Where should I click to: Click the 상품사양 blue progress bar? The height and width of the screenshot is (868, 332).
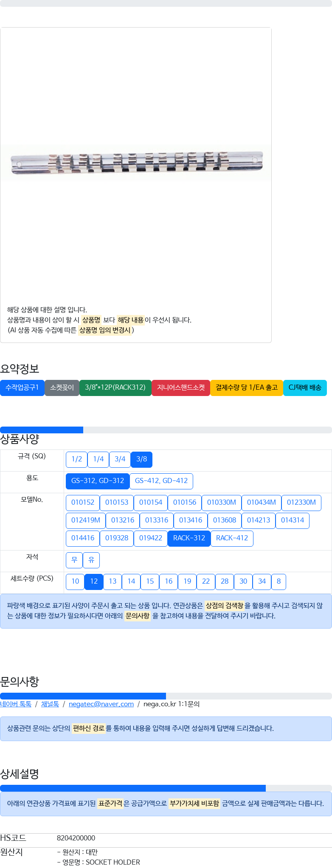point(42,430)
